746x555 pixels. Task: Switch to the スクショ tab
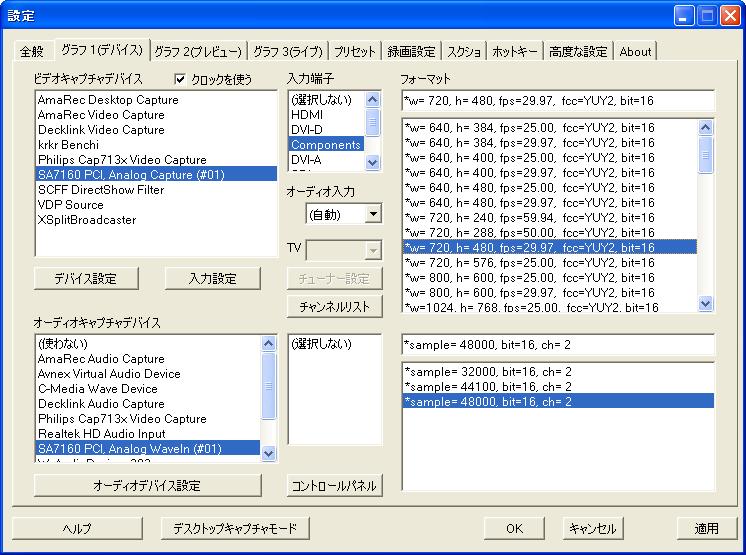463,51
